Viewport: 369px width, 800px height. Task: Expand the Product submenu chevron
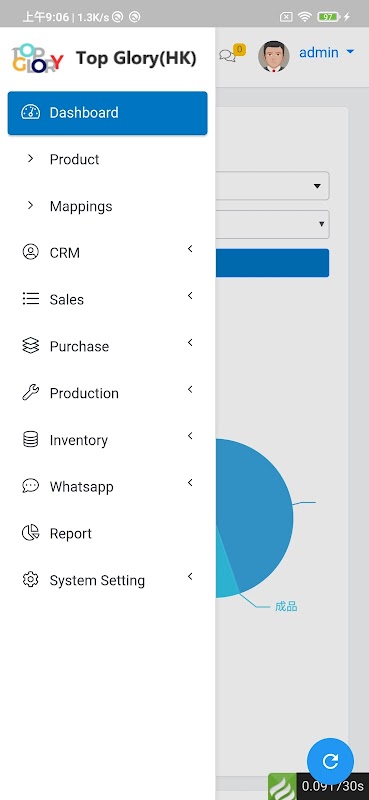[x=31, y=159]
